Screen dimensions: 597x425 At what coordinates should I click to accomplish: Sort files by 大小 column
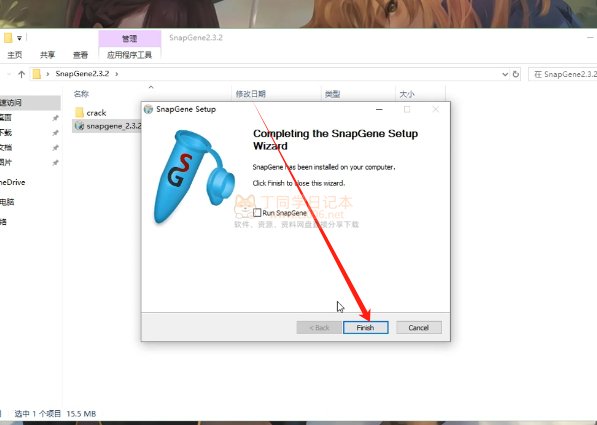(407, 94)
